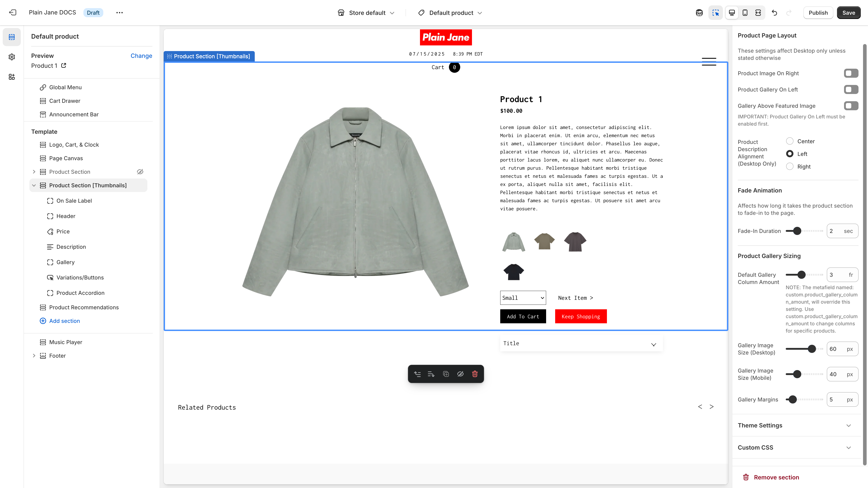
Task: Click the settings gear in the left sidebar
Action: 12,57
